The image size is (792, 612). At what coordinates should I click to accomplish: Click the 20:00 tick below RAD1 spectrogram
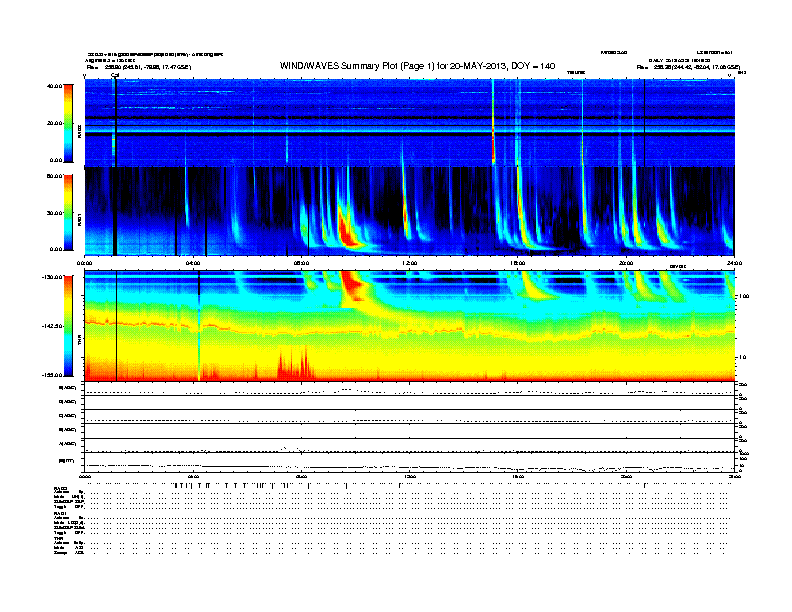tap(626, 263)
